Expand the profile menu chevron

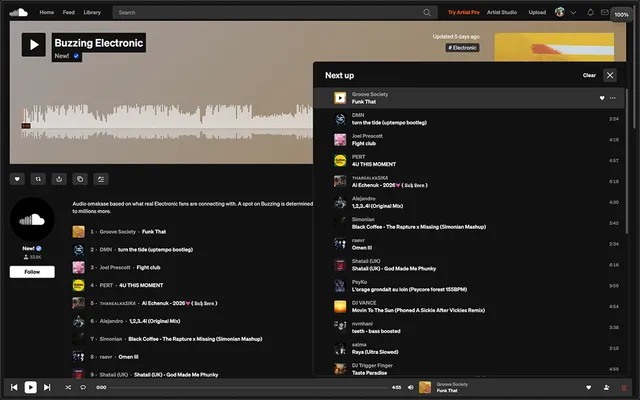point(573,13)
